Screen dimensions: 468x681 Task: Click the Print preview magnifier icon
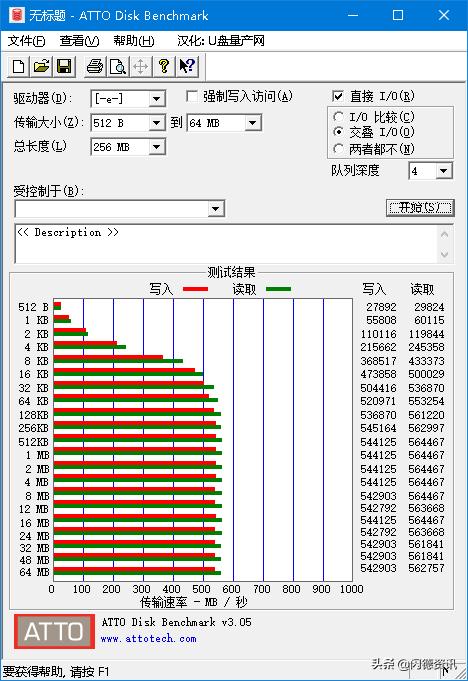[118, 67]
